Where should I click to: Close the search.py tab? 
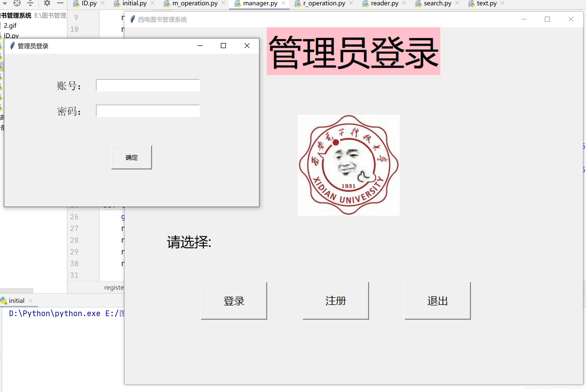(x=457, y=3)
